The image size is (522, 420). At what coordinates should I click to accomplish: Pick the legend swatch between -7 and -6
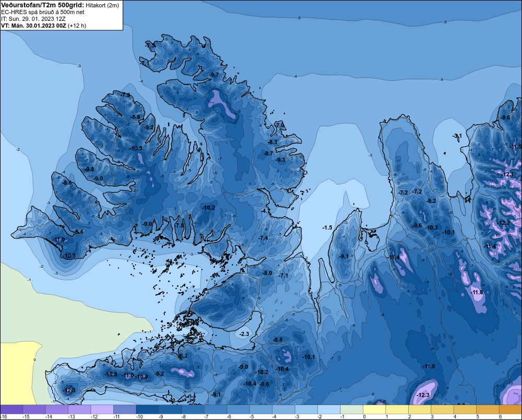[x=216, y=410]
